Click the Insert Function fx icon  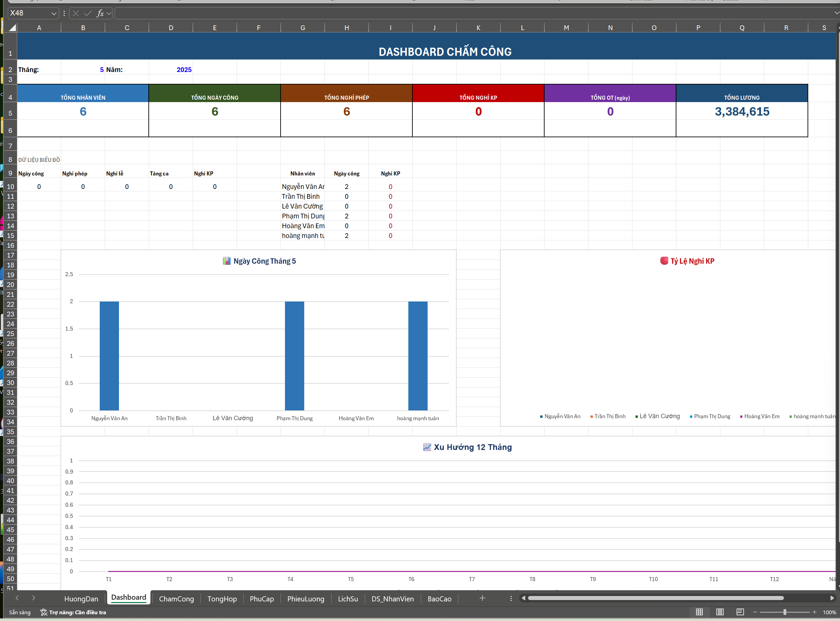[100, 14]
